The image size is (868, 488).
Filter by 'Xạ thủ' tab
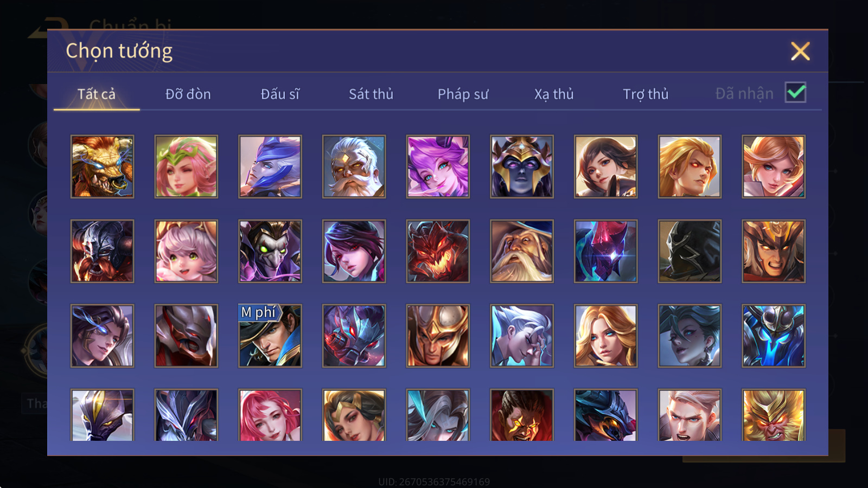(x=554, y=94)
